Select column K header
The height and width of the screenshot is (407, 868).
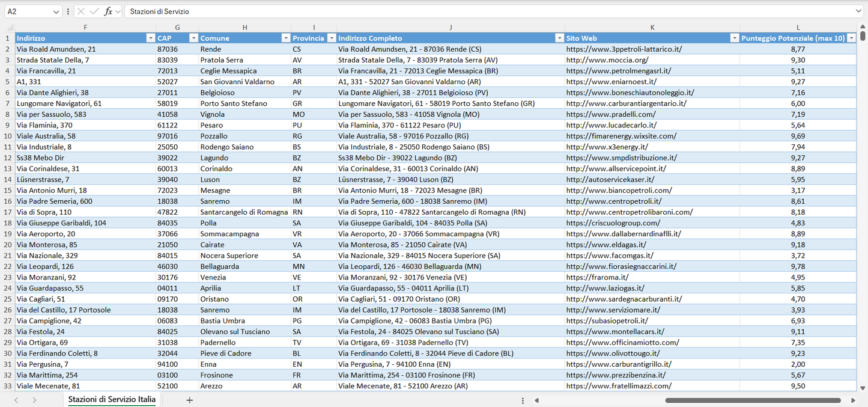coord(652,28)
